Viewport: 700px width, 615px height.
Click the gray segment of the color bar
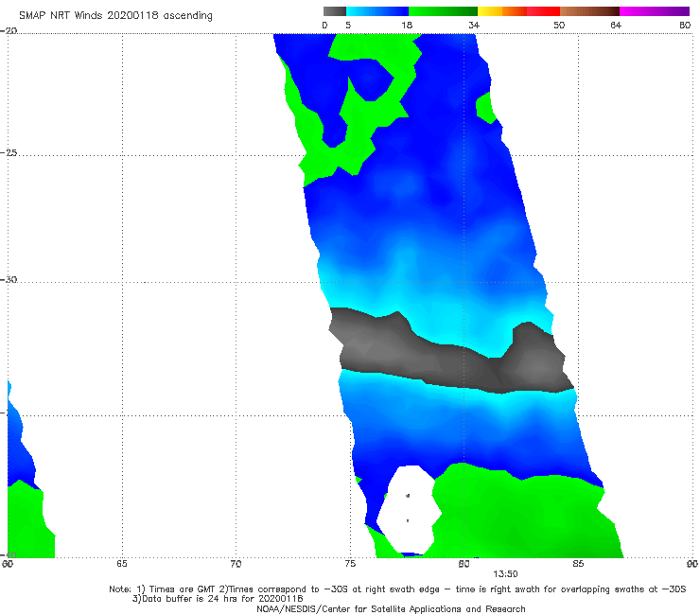pos(334,11)
